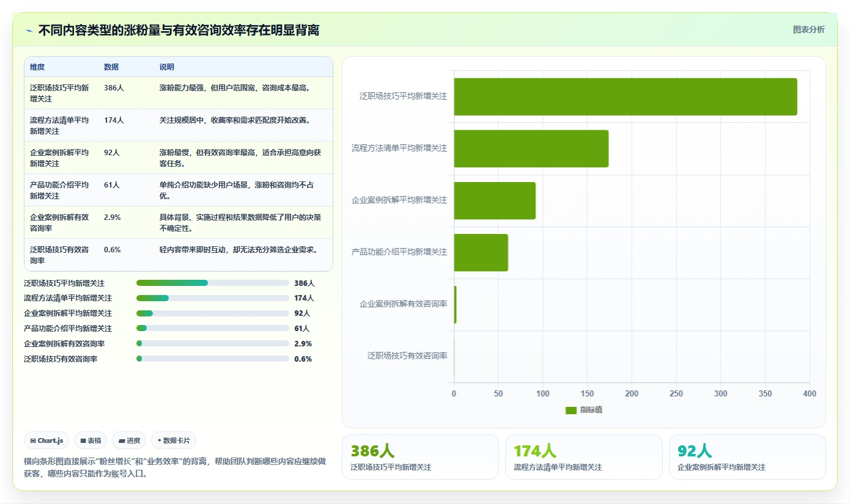Viewport: 850px width, 504px height.
Task: Click table cell 174人
Action: point(114,120)
